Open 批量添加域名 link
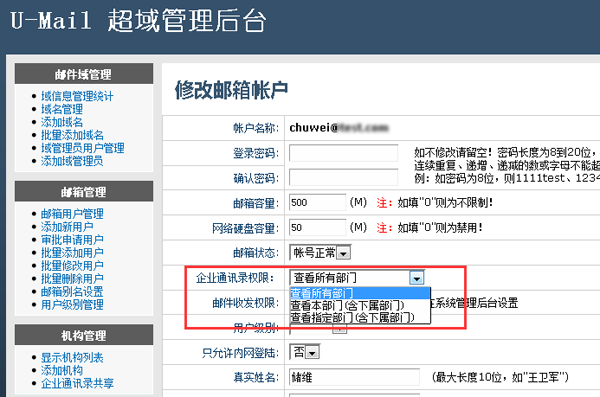Viewport: 600px width, 397px height. click(x=72, y=135)
